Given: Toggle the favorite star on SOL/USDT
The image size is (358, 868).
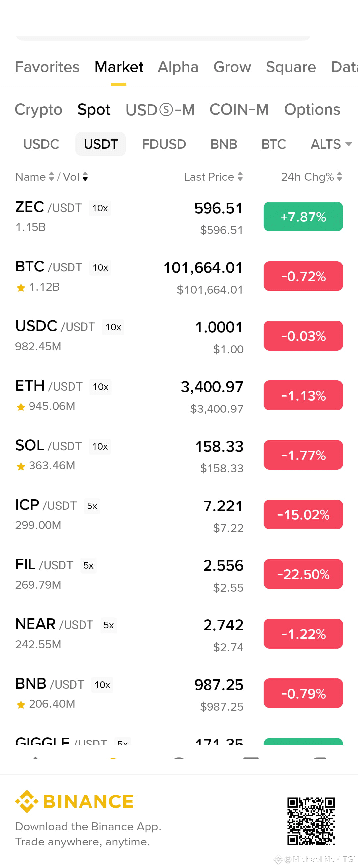Looking at the screenshot, I should (21, 466).
